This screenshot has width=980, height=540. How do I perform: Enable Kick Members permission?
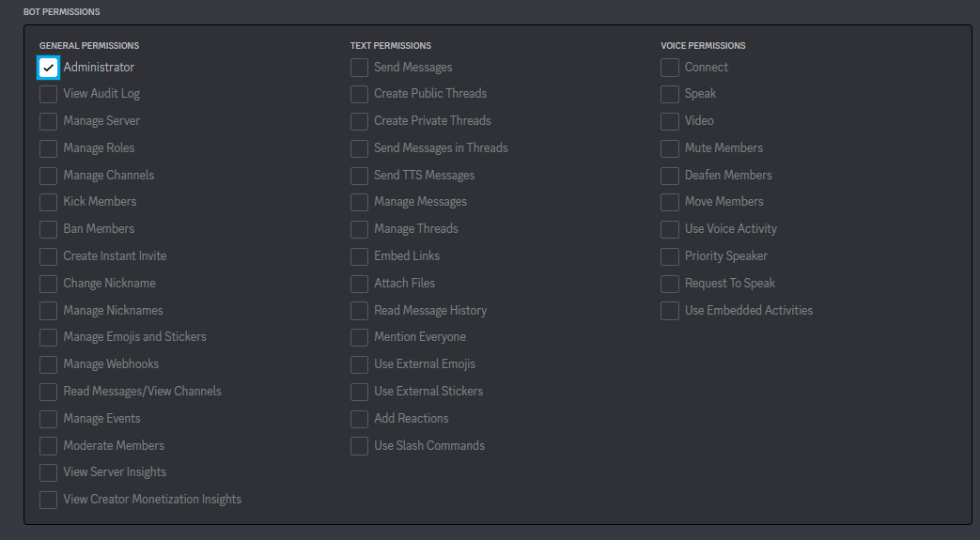point(49,202)
